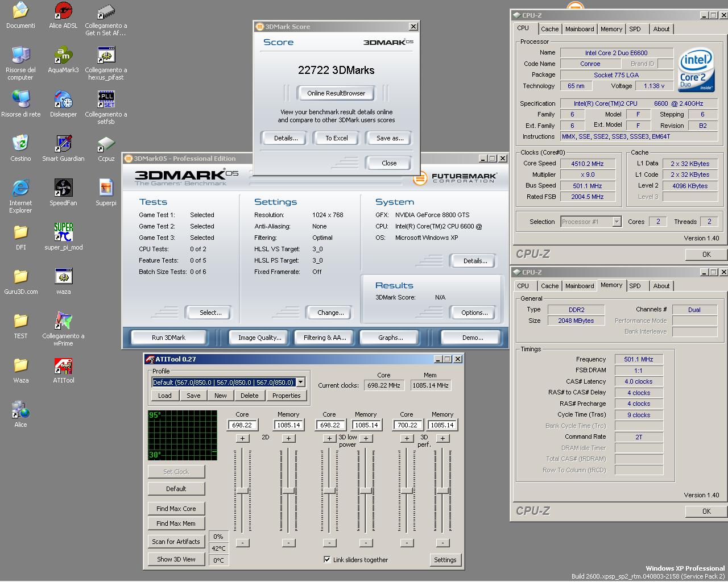Screen dimensions: 728x582
Task: Open Filtering & AA settings
Action: click(x=325, y=338)
